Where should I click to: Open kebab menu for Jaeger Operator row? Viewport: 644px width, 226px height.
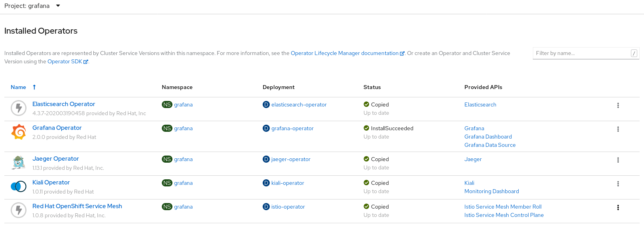pos(618,160)
